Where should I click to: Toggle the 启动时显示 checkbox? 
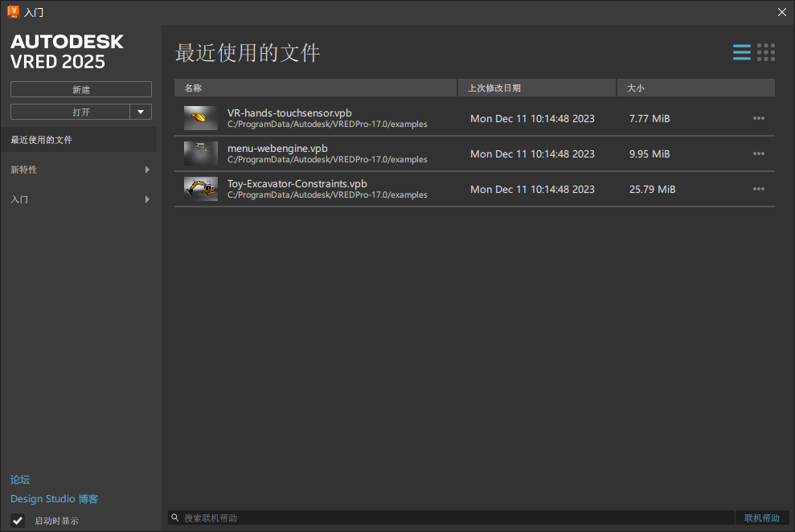coord(18,520)
